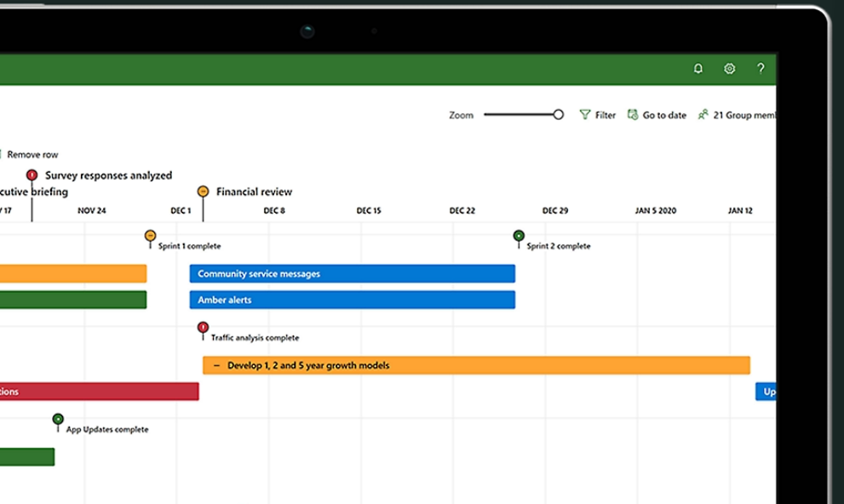Screen dimensions: 844x504
Task: Click the 'Survey responses analyzed' label
Action: (x=109, y=175)
